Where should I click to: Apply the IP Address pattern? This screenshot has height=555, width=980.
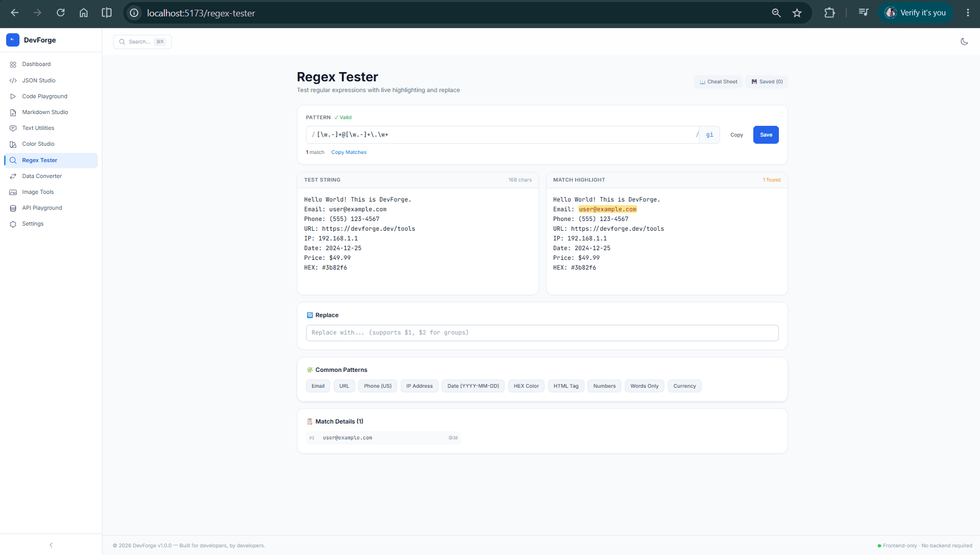[x=419, y=386]
